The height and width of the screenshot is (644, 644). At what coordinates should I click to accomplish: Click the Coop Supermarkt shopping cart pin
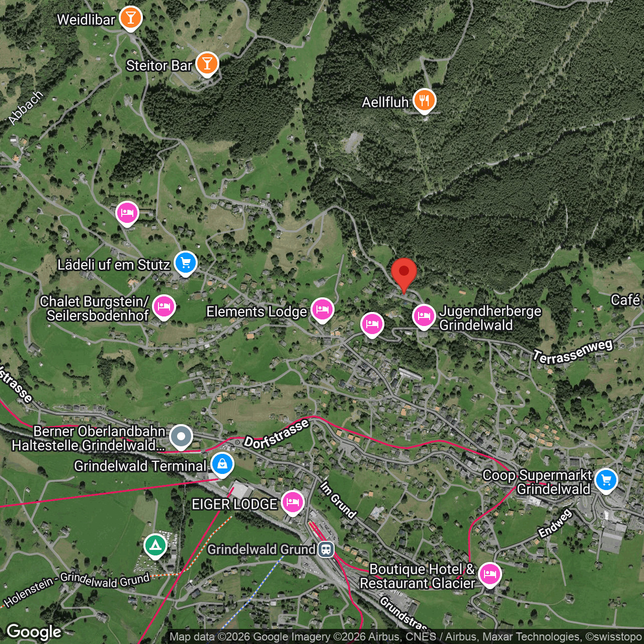[606, 480]
